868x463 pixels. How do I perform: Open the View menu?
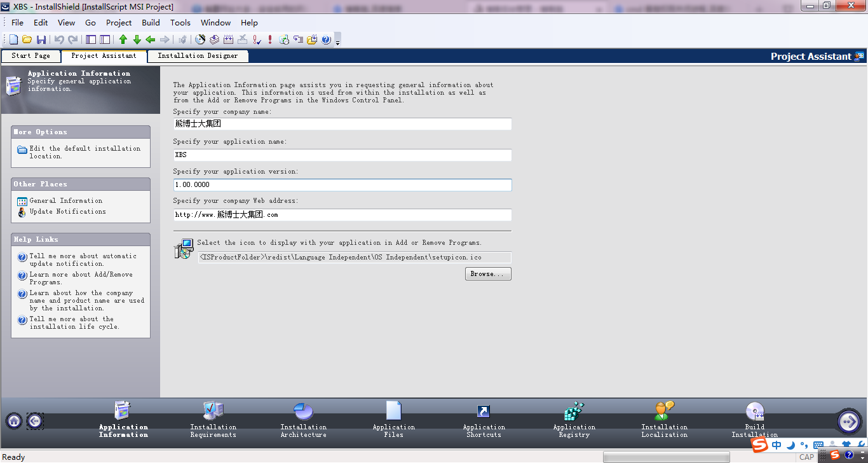click(x=66, y=22)
